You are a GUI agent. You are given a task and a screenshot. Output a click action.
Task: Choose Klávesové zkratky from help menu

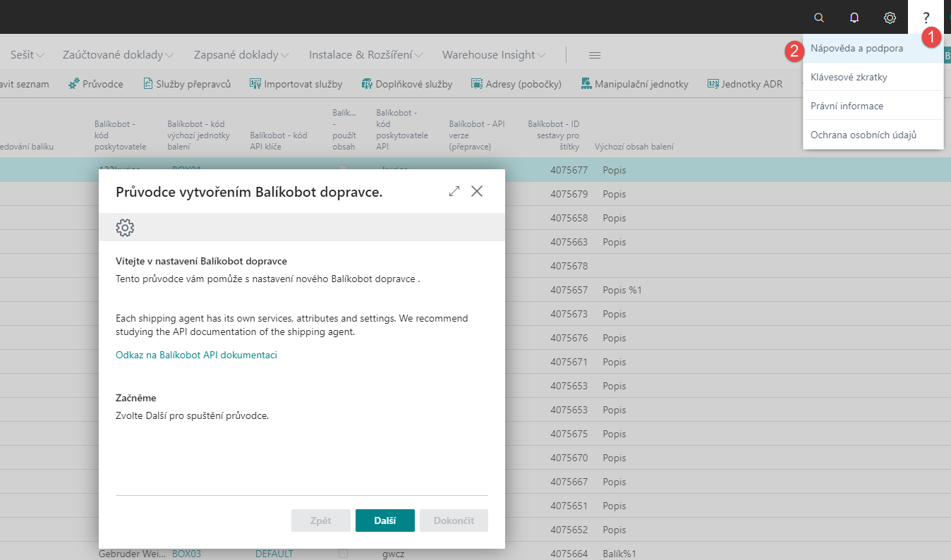[849, 77]
